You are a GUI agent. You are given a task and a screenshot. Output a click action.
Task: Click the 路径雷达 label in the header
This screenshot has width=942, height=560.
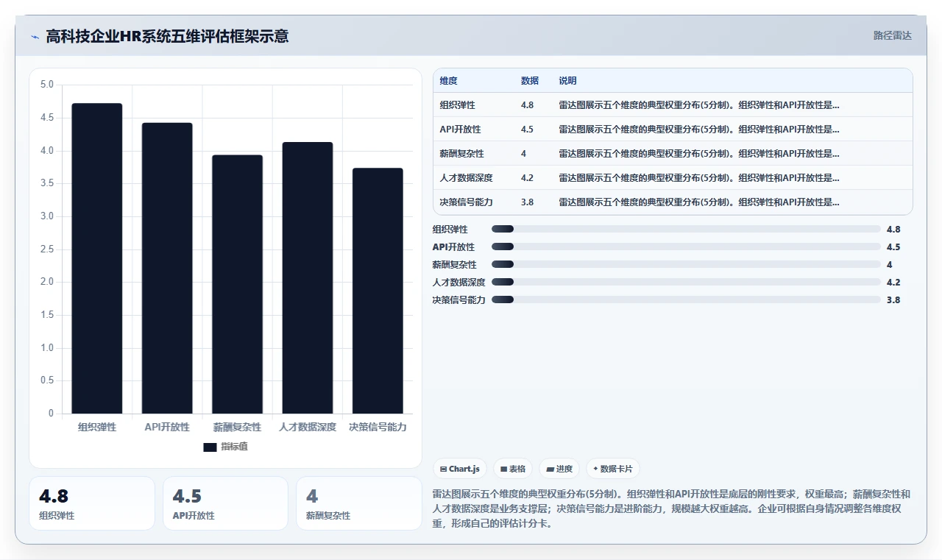point(892,35)
